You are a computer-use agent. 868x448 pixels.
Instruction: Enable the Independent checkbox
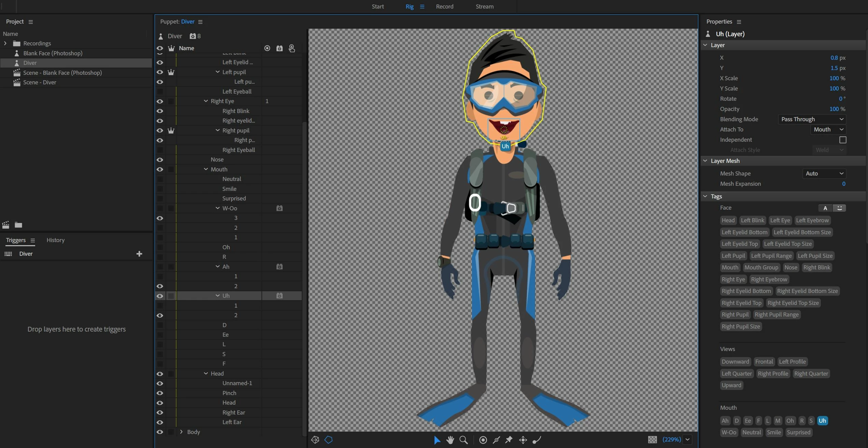click(x=843, y=140)
